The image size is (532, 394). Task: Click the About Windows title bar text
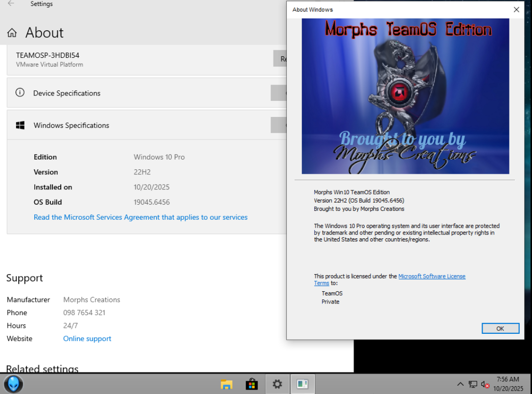point(312,10)
